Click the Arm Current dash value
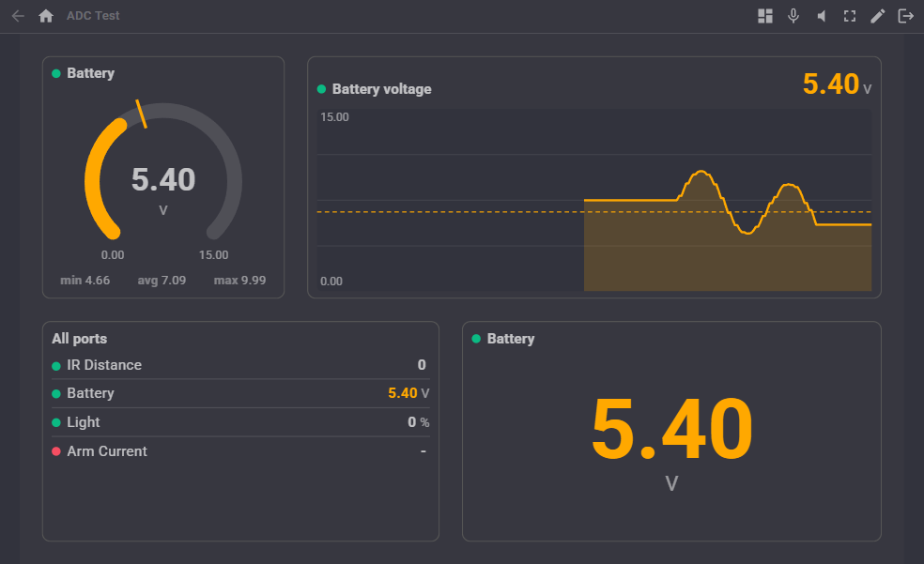924x564 pixels. (423, 451)
